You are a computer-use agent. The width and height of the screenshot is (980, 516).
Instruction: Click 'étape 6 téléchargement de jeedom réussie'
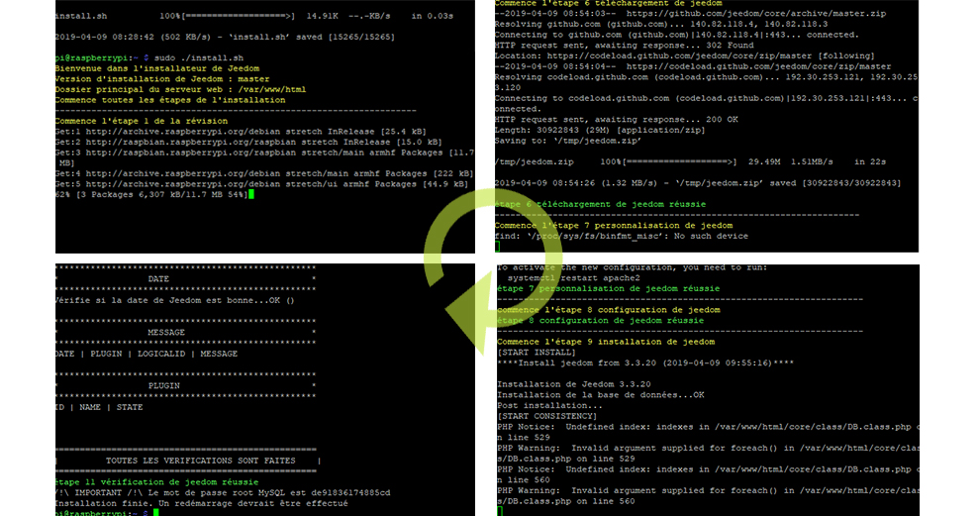coord(600,205)
